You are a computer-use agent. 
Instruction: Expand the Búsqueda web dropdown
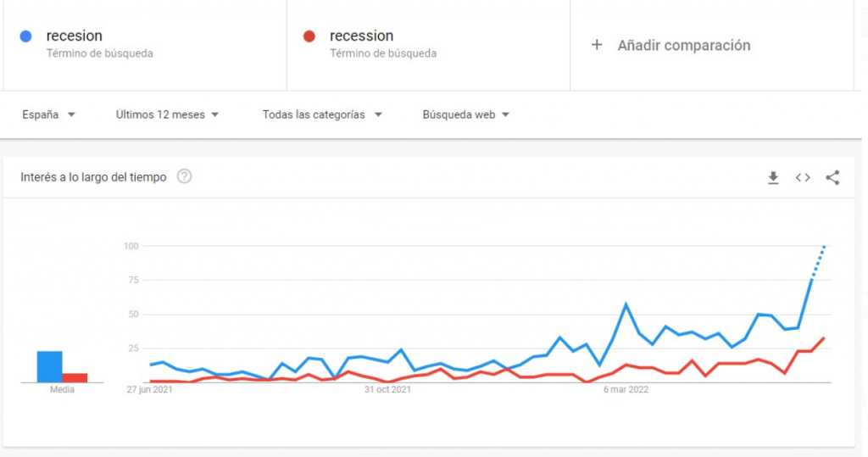pyautogui.click(x=466, y=114)
